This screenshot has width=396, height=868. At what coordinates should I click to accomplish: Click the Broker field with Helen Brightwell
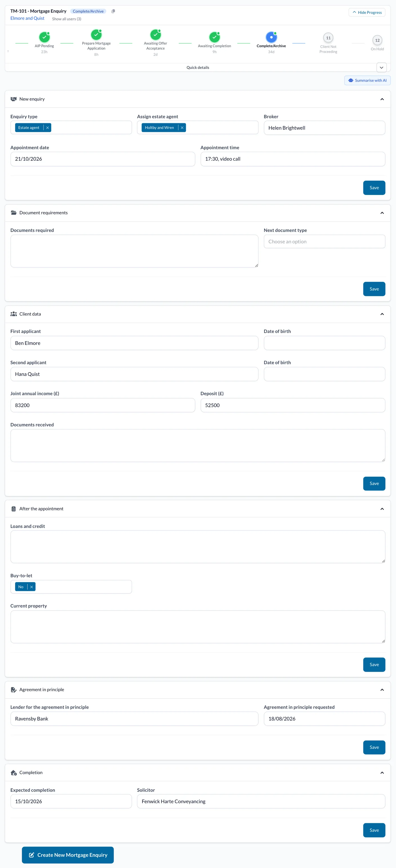pos(324,128)
